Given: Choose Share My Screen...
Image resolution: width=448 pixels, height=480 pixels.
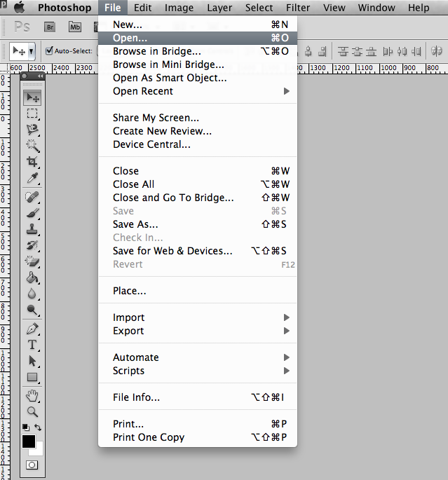Looking at the screenshot, I should [198, 118].
